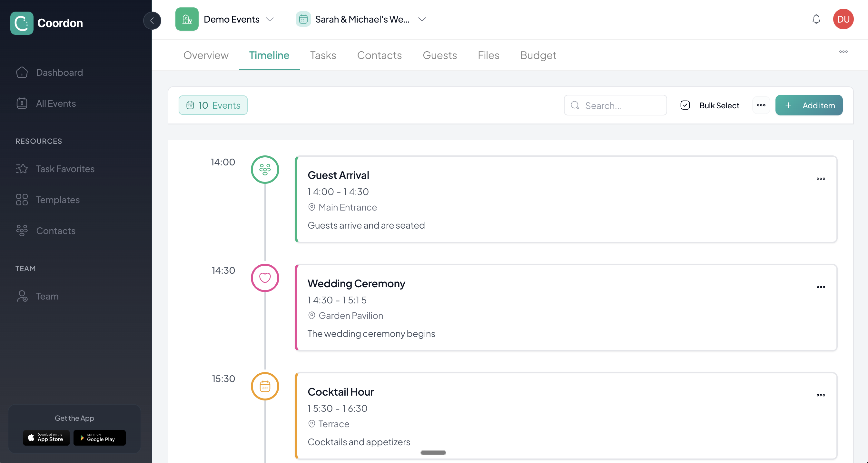Open the Google Play download link
868x463 pixels.
99,438
